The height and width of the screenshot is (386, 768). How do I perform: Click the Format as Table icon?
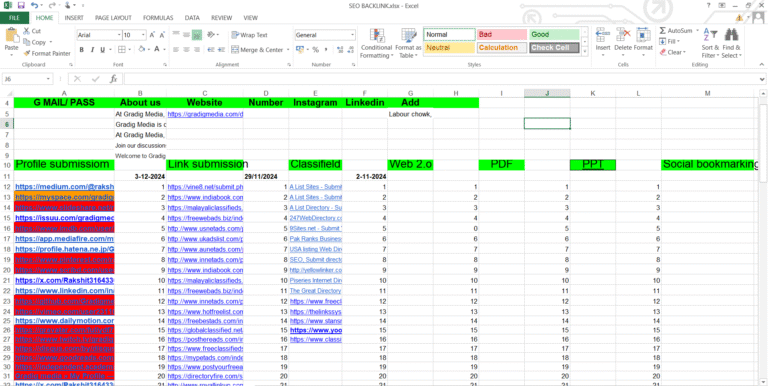coord(408,37)
